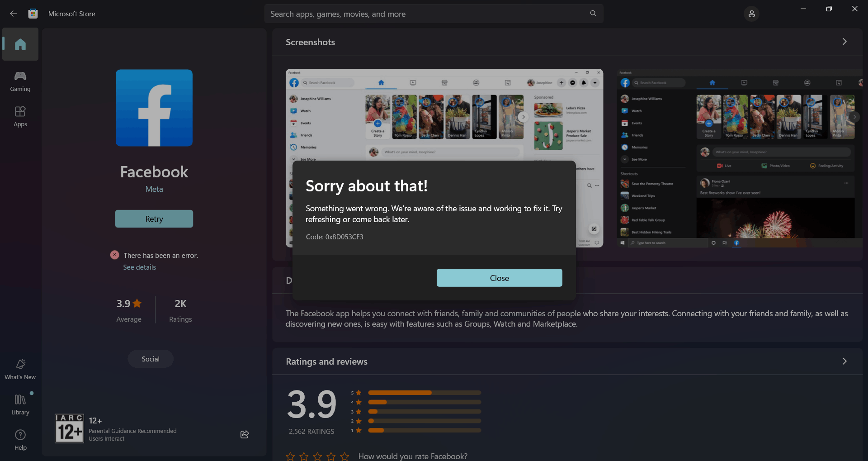Expand the Screenshots section chevron
The height and width of the screenshot is (461, 868).
[844, 42]
